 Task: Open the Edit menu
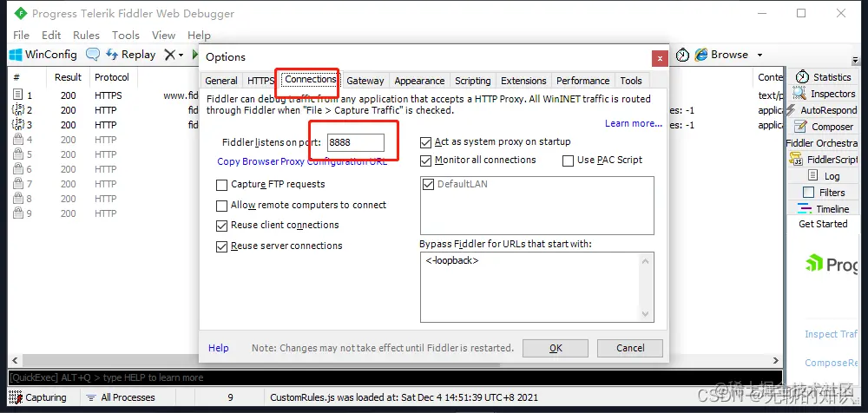coord(51,35)
